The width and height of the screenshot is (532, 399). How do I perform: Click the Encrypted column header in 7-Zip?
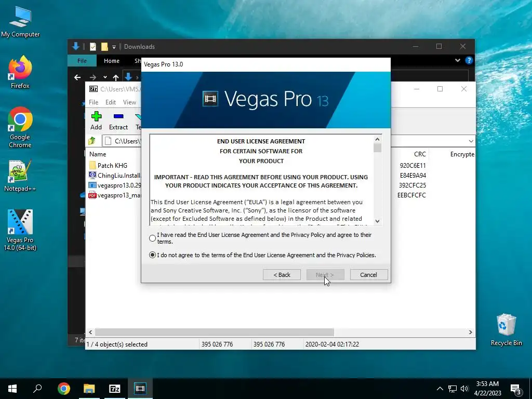click(462, 154)
